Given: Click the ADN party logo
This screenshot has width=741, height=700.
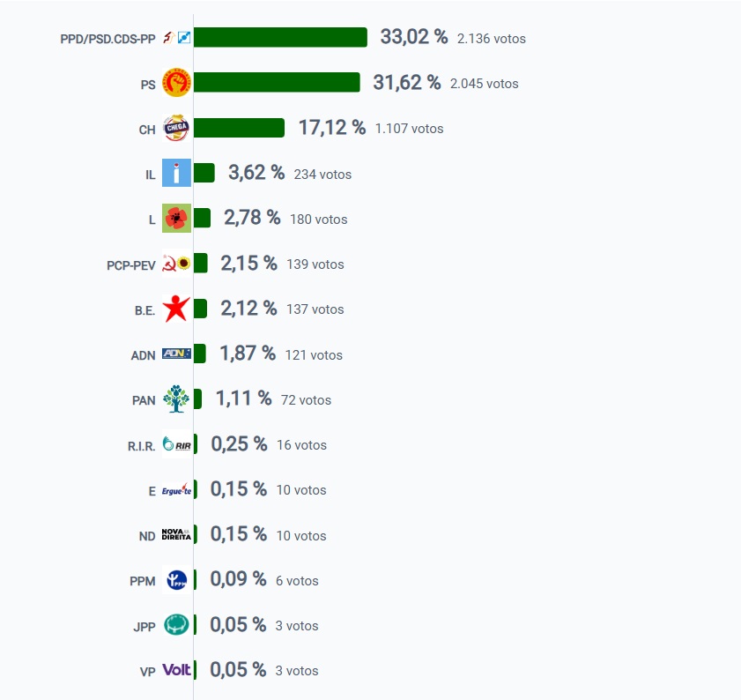Looking at the screenshot, I should 176,354.
